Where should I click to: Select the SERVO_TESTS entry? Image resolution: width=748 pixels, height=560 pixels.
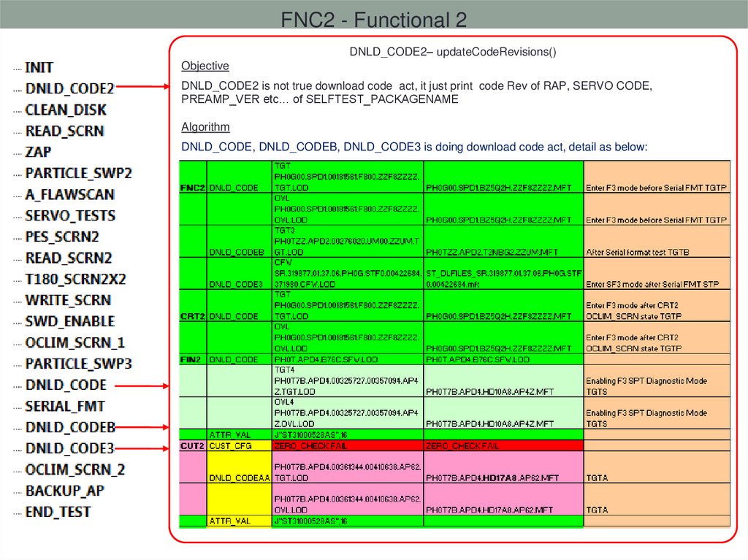coord(70,215)
